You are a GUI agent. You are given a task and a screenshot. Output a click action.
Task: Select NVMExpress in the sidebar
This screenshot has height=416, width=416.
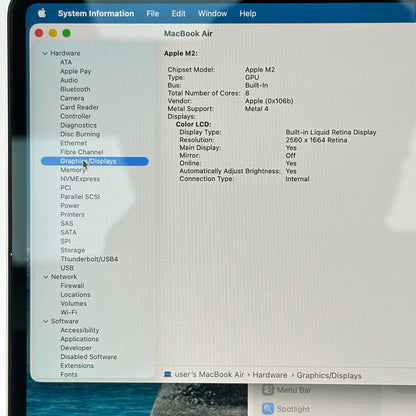[80, 179]
